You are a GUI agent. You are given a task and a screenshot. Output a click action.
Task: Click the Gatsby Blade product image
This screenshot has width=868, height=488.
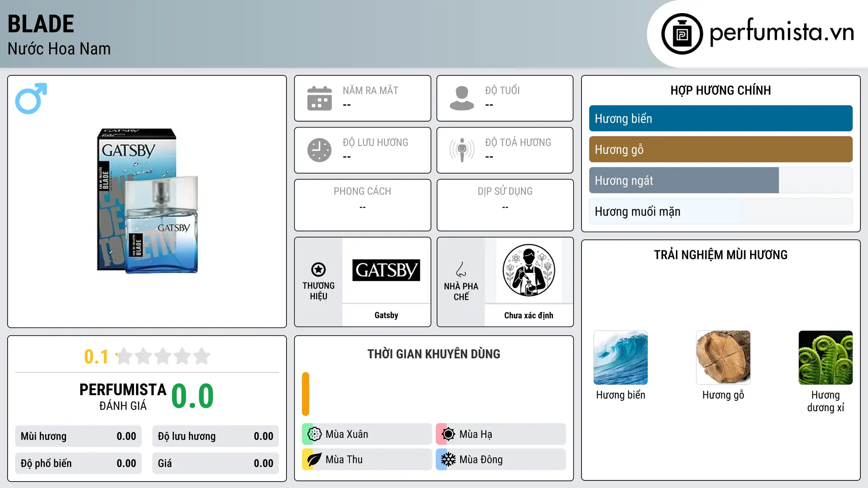click(147, 201)
